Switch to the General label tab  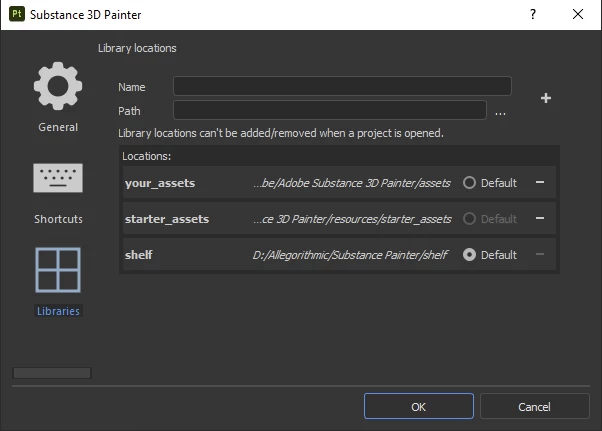[58, 127]
